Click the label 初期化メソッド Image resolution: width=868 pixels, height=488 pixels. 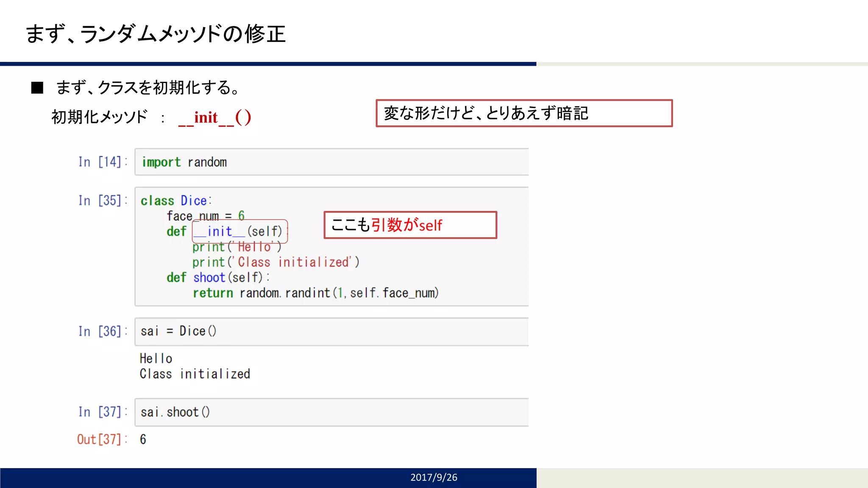(99, 116)
